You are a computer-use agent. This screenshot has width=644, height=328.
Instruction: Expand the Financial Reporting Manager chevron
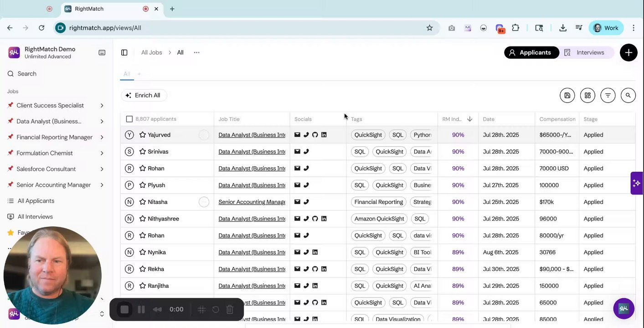(102, 137)
